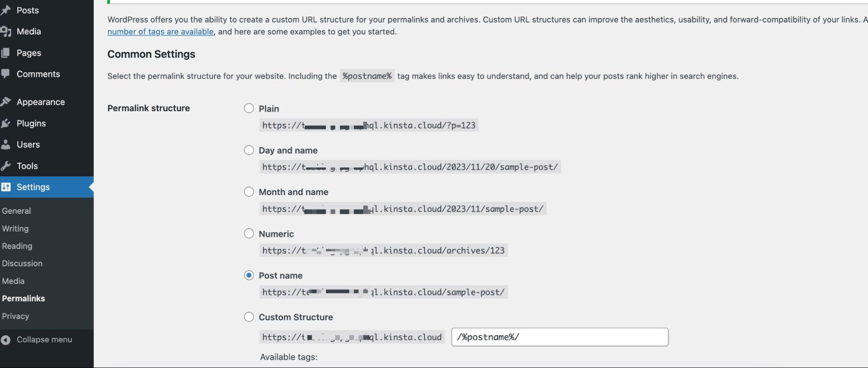The image size is (868, 368).
Task: Choose the Custom Structure option
Action: (x=248, y=317)
